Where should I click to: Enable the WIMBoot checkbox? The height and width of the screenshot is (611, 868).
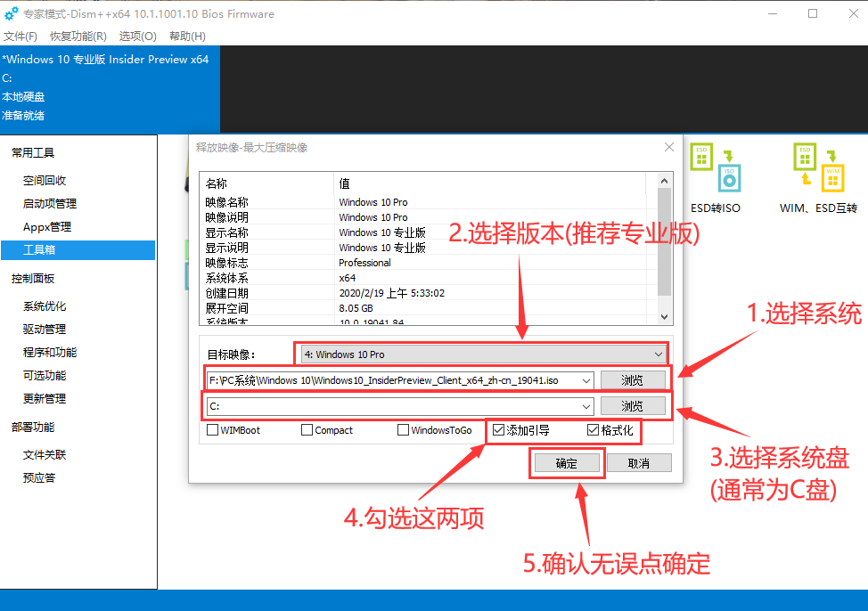[213, 430]
